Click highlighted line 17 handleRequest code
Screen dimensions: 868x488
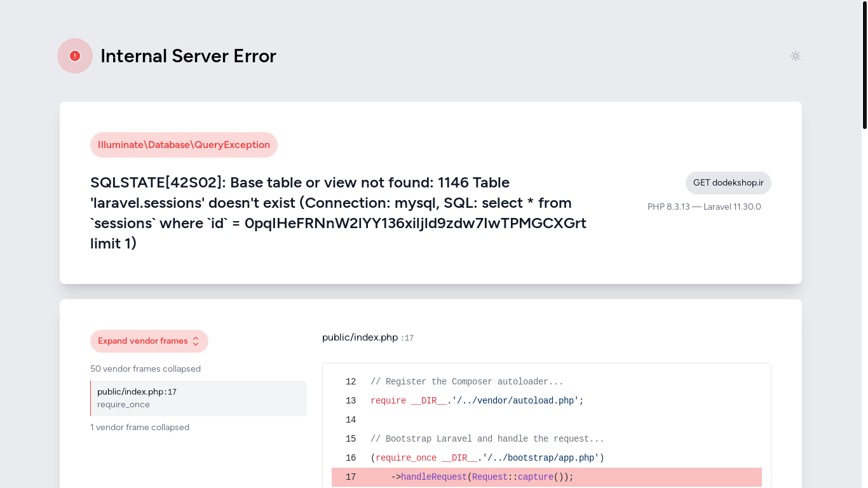pos(546,477)
